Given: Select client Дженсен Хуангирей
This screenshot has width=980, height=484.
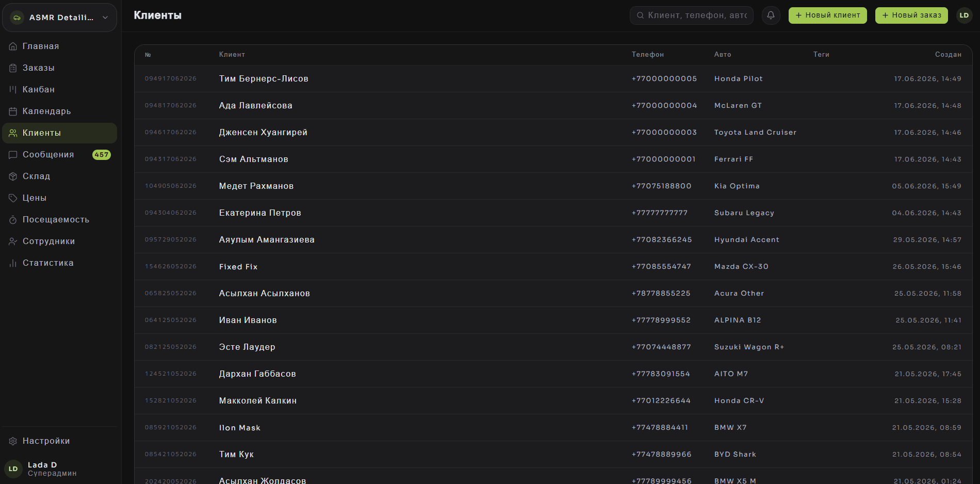Looking at the screenshot, I should [x=263, y=133].
